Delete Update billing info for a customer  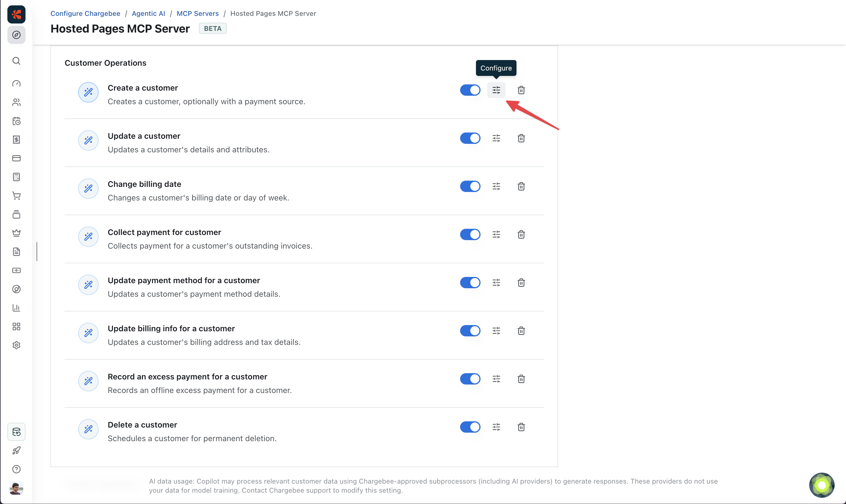point(521,331)
